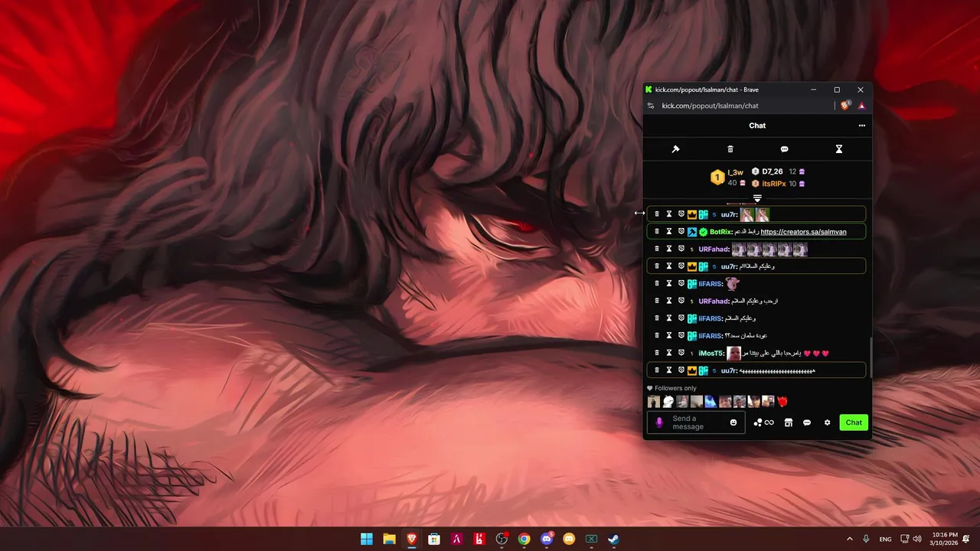Expand the gift leaderboard arrow below top gifters
This screenshot has width=980, height=551.
757,199
